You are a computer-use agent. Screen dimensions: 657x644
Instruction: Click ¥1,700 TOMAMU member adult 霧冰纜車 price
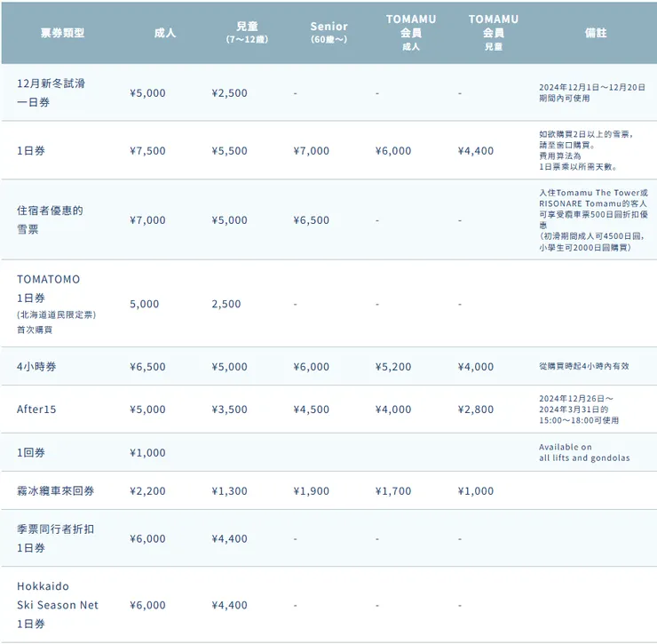(x=393, y=491)
